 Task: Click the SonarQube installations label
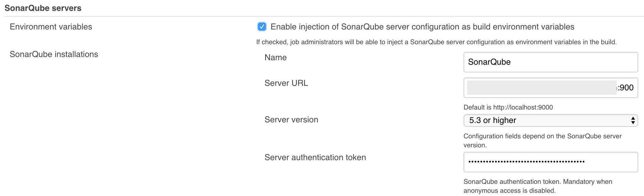(54, 54)
